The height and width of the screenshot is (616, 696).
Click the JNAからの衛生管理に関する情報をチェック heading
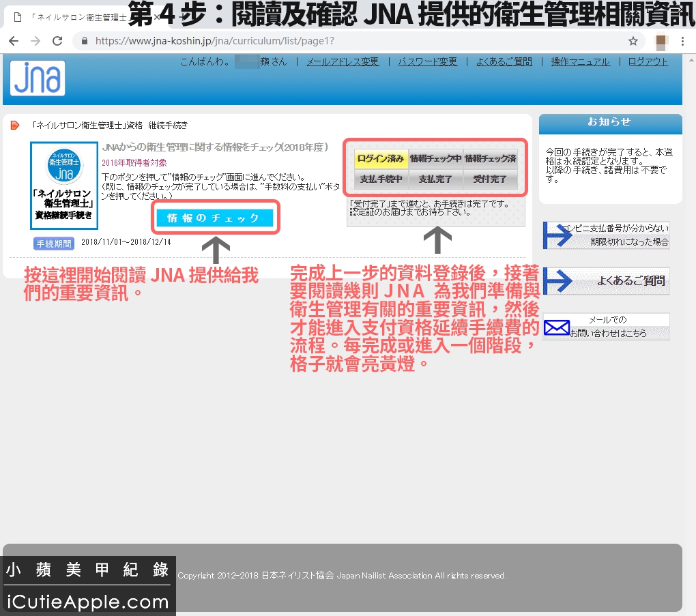[215, 147]
